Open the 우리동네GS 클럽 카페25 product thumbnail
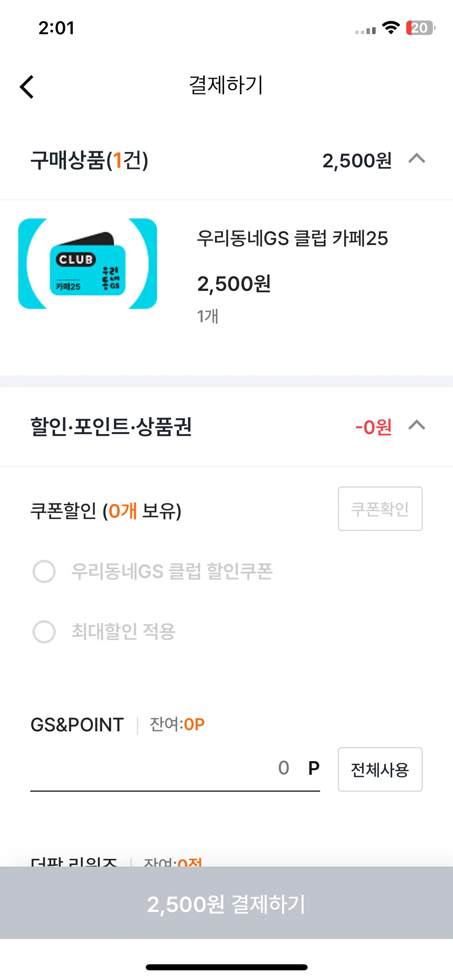 tap(87, 264)
